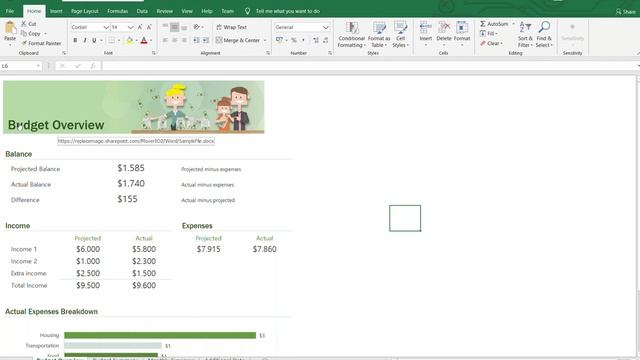Click the Share button
This screenshot has width=640, height=360.
tap(626, 11)
